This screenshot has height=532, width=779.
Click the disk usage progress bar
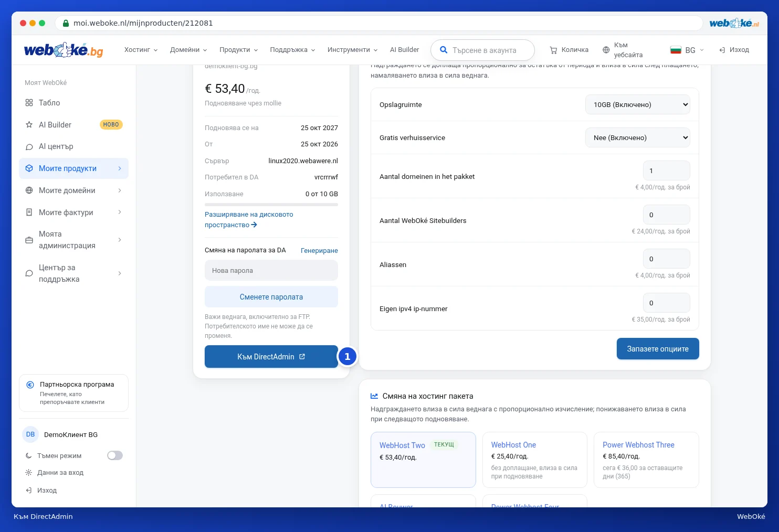tap(271, 205)
